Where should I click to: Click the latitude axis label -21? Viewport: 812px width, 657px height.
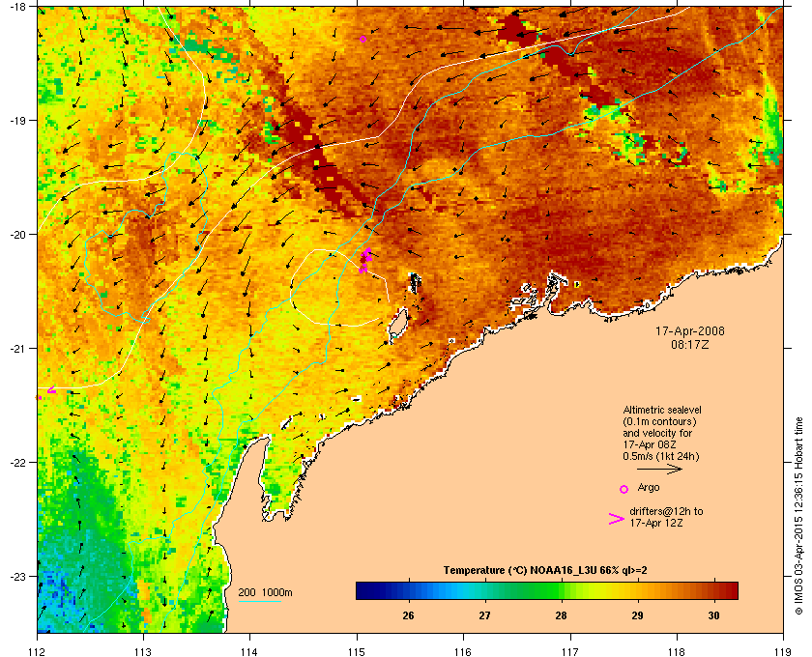coord(17,348)
